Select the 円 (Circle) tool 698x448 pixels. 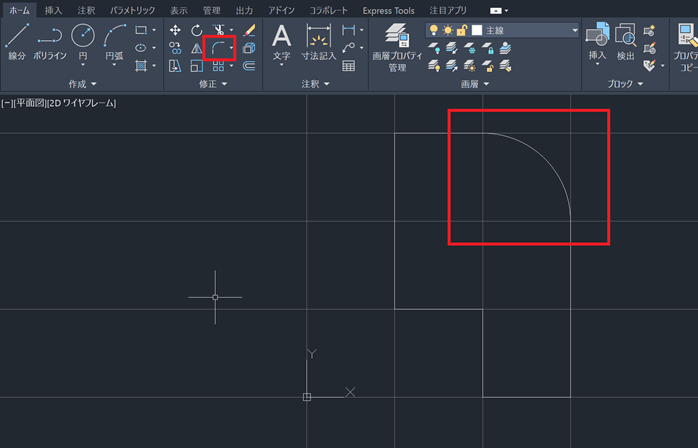[x=83, y=42]
